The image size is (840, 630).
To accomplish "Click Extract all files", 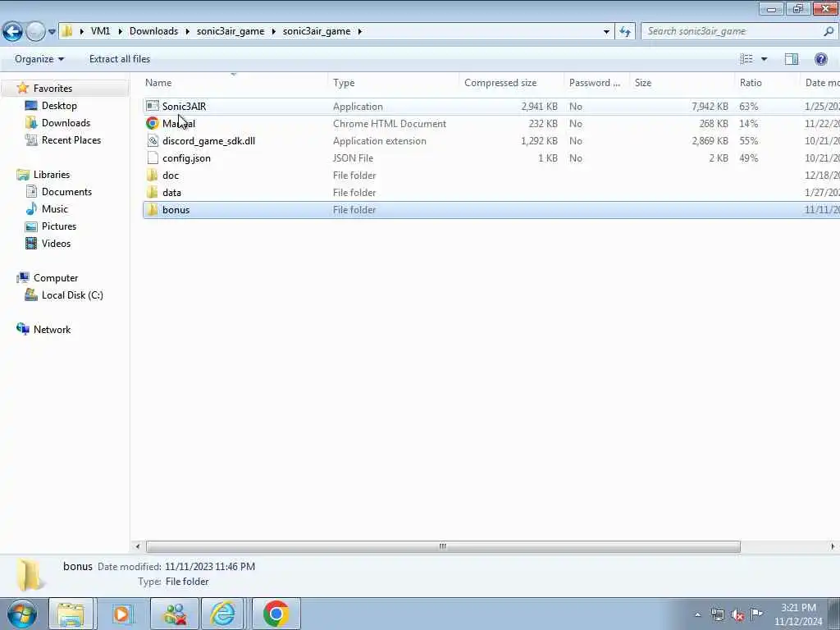I will pos(120,59).
